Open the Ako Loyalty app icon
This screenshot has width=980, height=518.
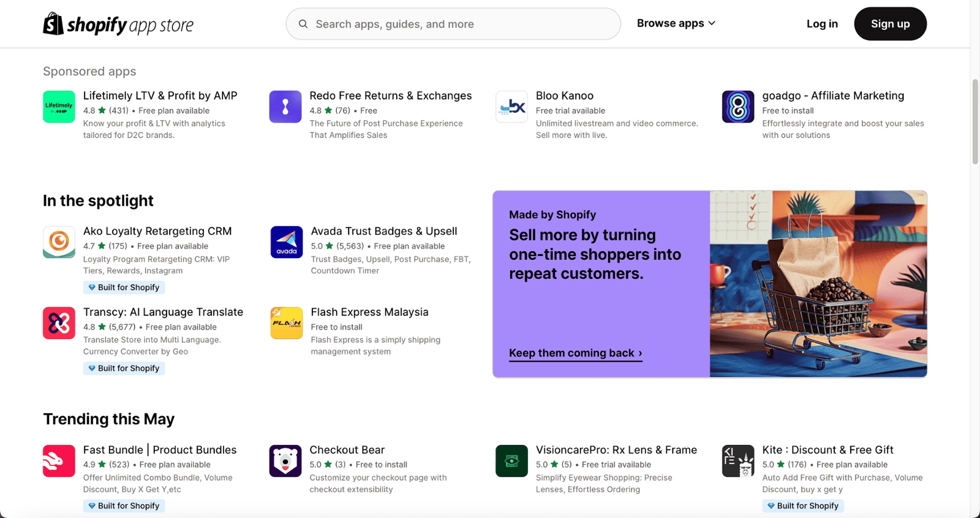pyautogui.click(x=59, y=242)
